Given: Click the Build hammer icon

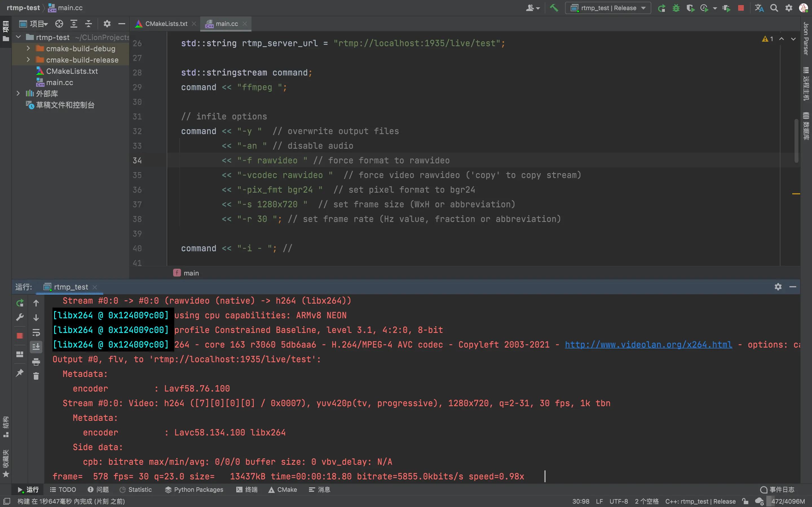Looking at the screenshot, I should pyautogui.click(x=554, y=8).
